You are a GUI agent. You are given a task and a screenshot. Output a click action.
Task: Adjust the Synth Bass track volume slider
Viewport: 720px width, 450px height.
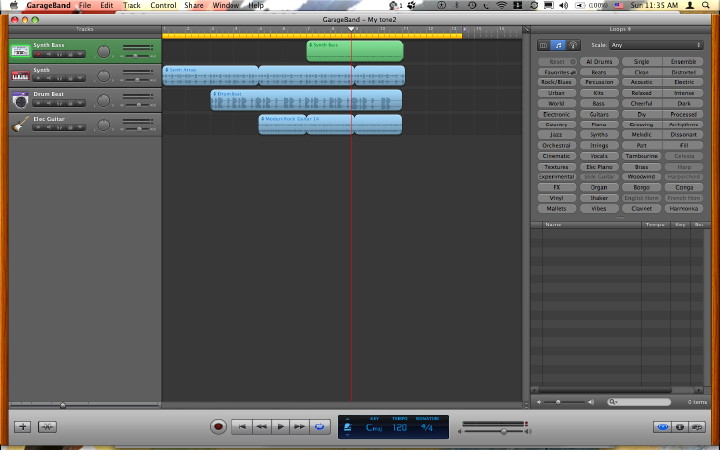coord(135,56)
